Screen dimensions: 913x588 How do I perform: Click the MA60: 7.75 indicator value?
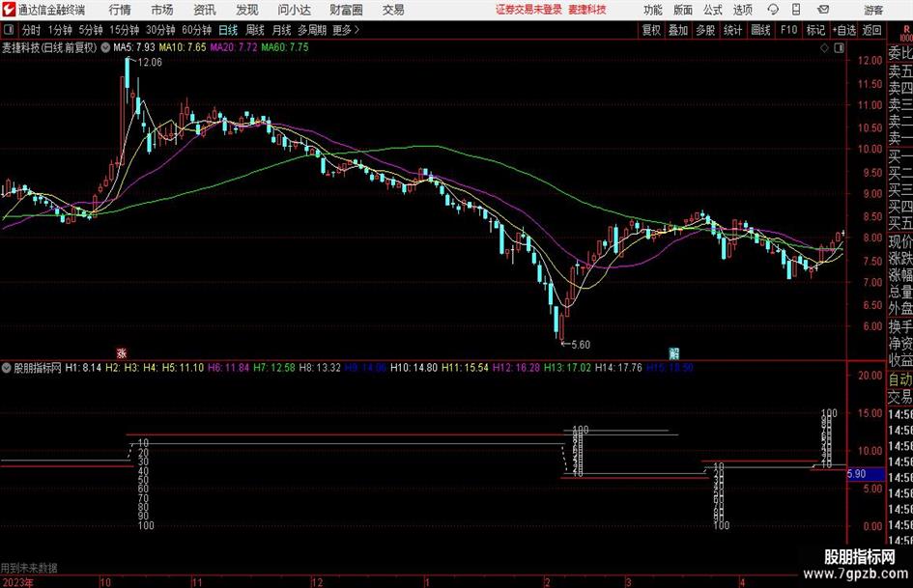click(285, 47)
